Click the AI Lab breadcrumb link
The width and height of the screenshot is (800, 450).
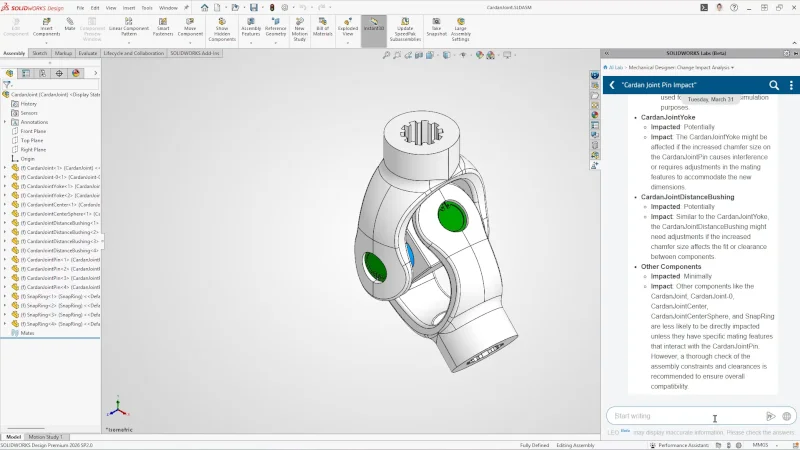(x=615, y=67)
